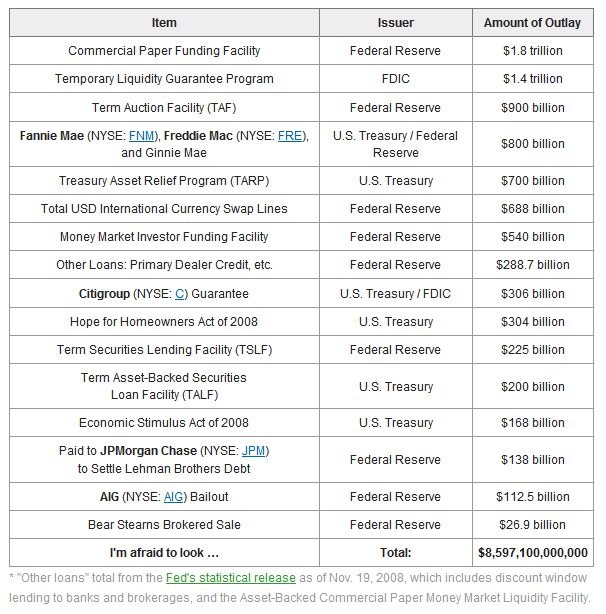Select the Treasury Asset Relief Program cell
Image resolution: width=606 pixels, height=614 pixels.
point(164,181)
